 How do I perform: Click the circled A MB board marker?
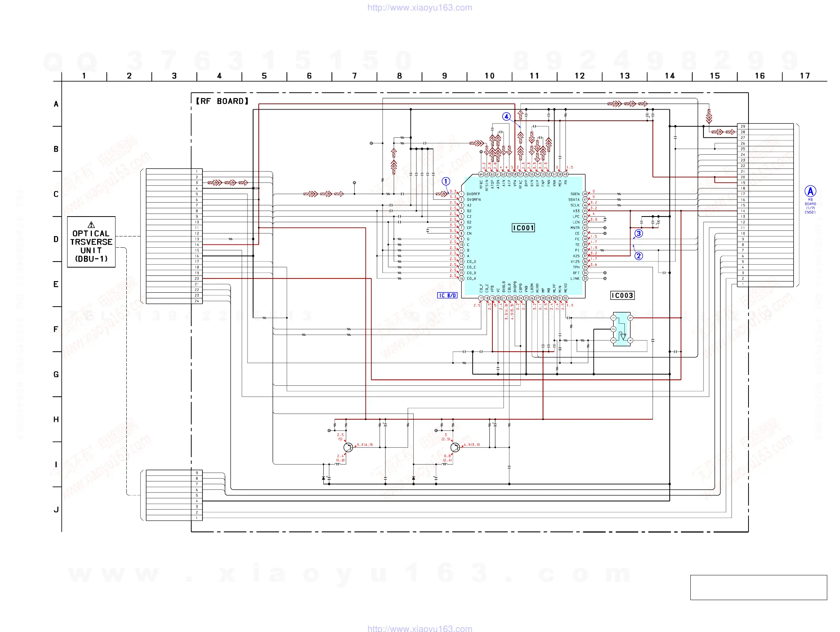[x=810, y=191]
